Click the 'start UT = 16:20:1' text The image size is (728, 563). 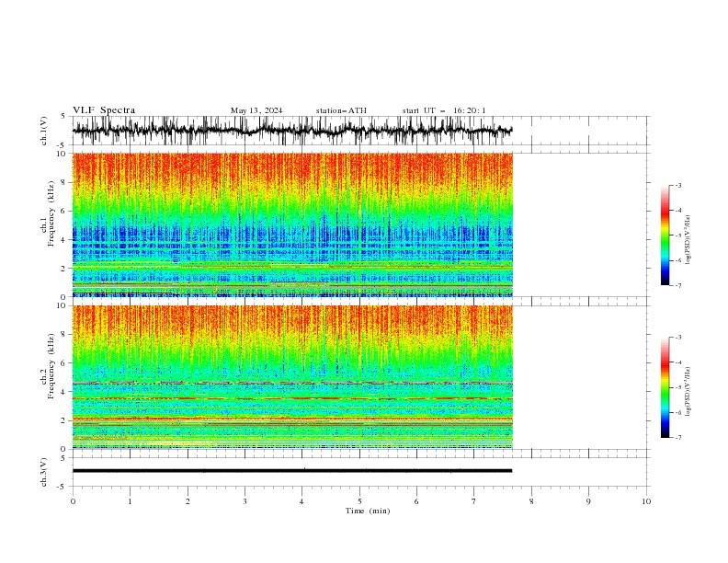(444, 110)
